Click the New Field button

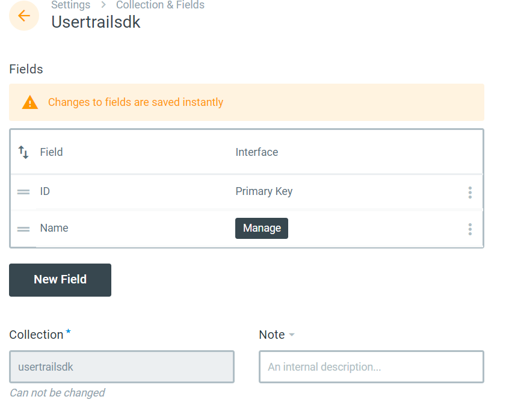[x=60, y=280]
